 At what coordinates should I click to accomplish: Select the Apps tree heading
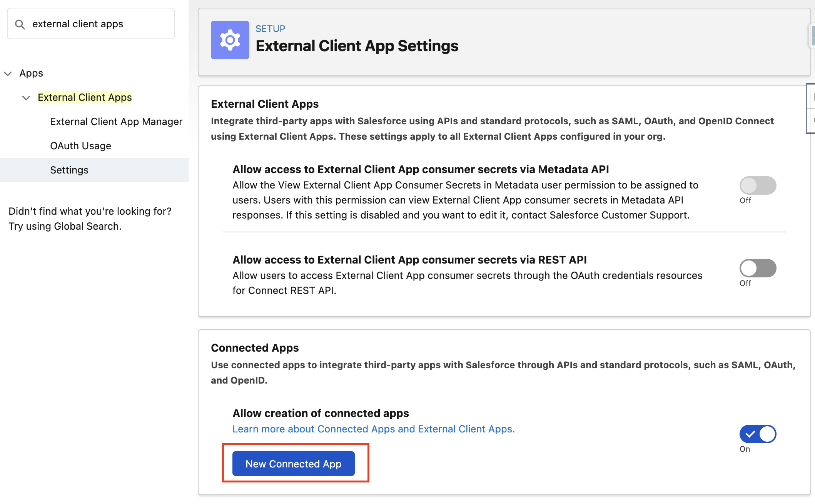click(x=31, y=73)
